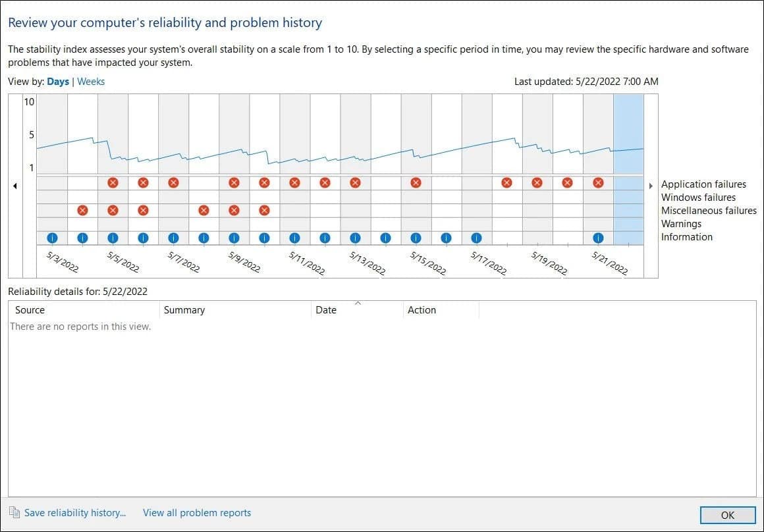Click the application failure icon on 5/21/2022
Image resolution: width=764 pixels, height=532 pixels.
pos(598,182)
